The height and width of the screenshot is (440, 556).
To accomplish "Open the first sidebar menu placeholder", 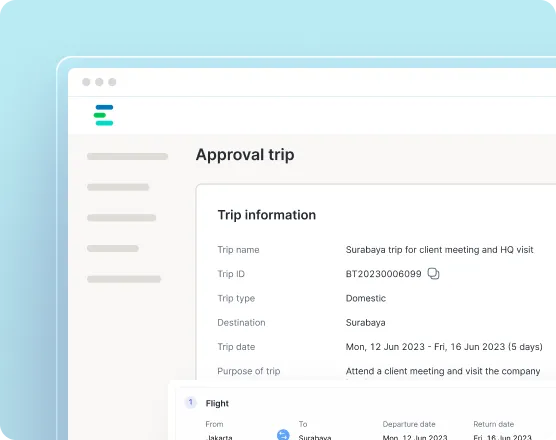I will tap(127, 156).
